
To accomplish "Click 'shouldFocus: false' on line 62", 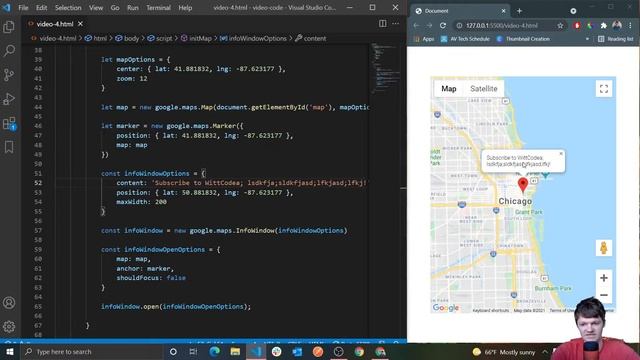I will click(151, 278).
